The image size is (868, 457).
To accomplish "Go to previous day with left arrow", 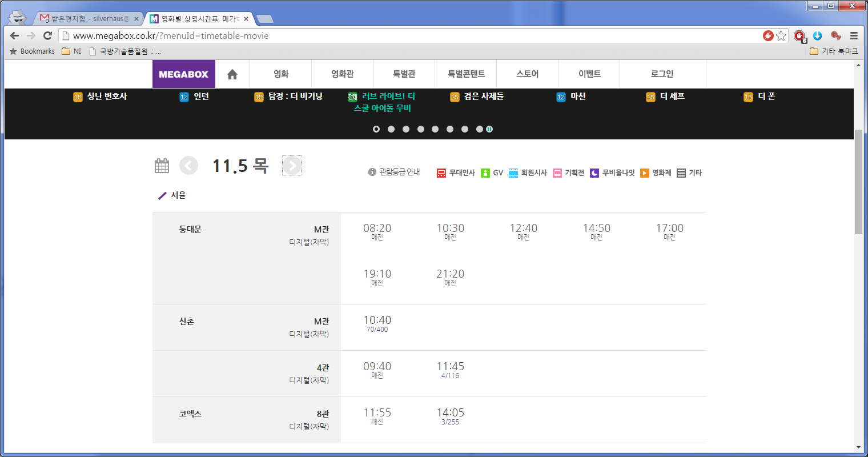I will (188, 166).
